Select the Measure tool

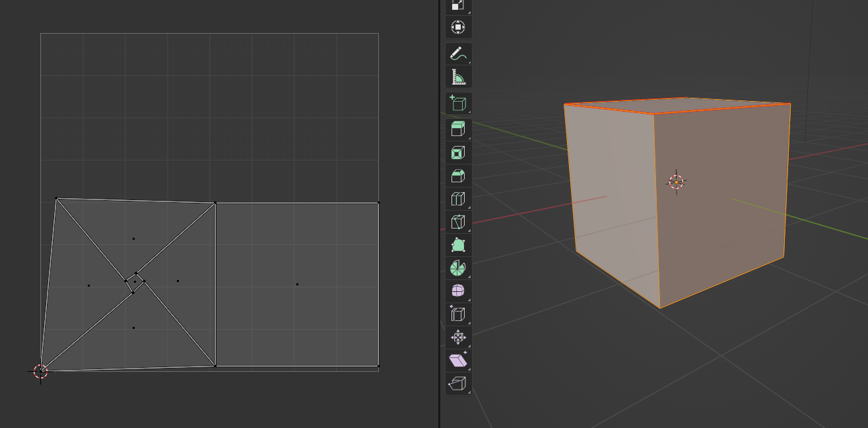(458, 77)
